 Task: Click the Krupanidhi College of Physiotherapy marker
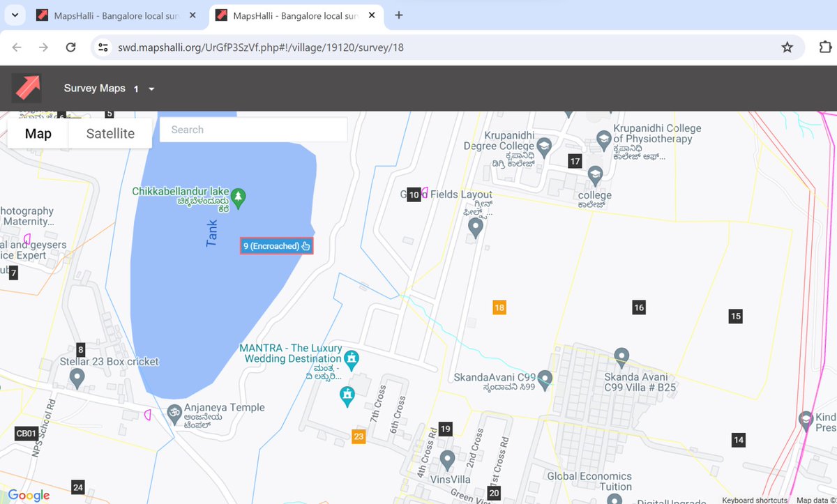pos(603,139)
